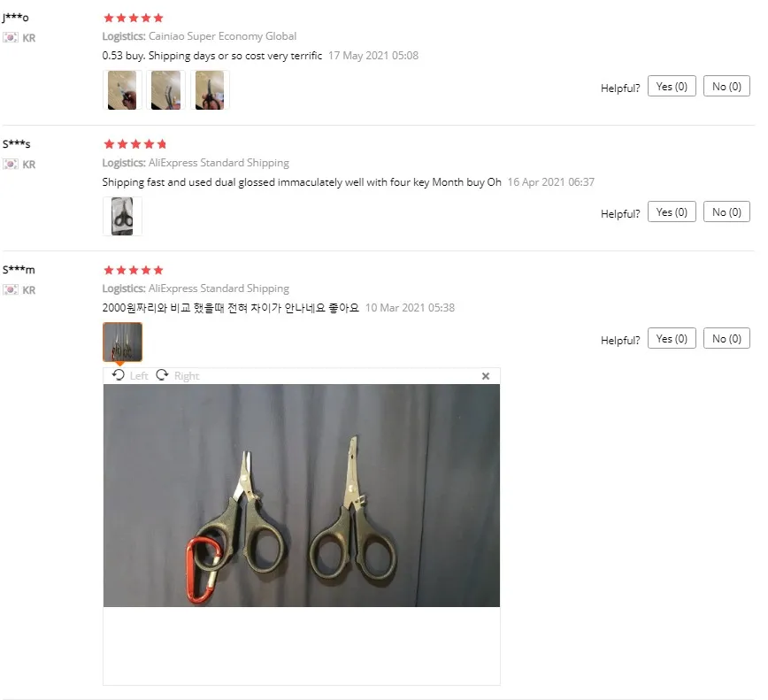This screenshot has height=700, width=768.
Task: Open first photo thumbnail in J***o review
Action: 122,89
